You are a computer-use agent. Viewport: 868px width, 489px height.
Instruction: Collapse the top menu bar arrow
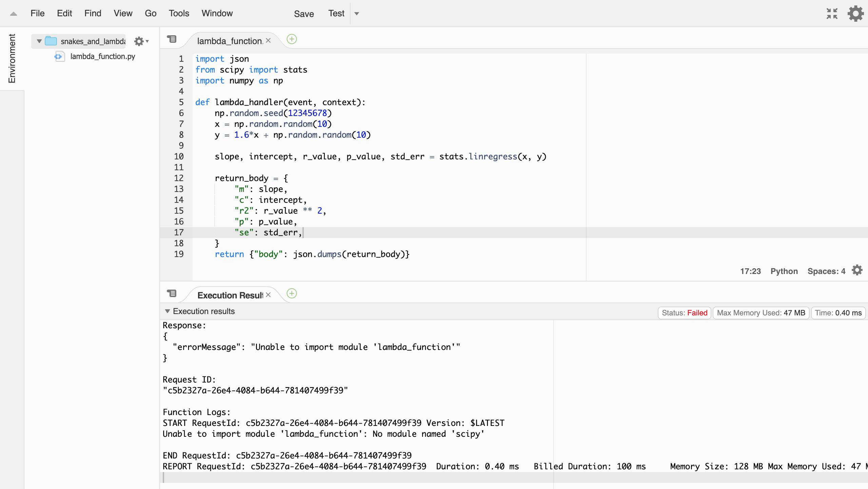(14, 14)
